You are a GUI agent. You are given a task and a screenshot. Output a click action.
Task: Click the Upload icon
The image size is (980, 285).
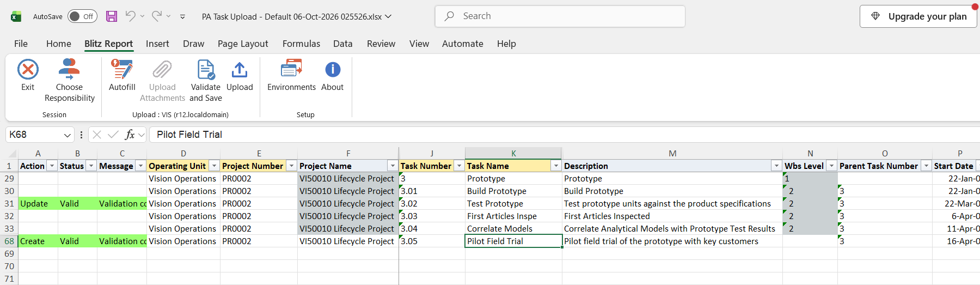[x=240, y=70]
